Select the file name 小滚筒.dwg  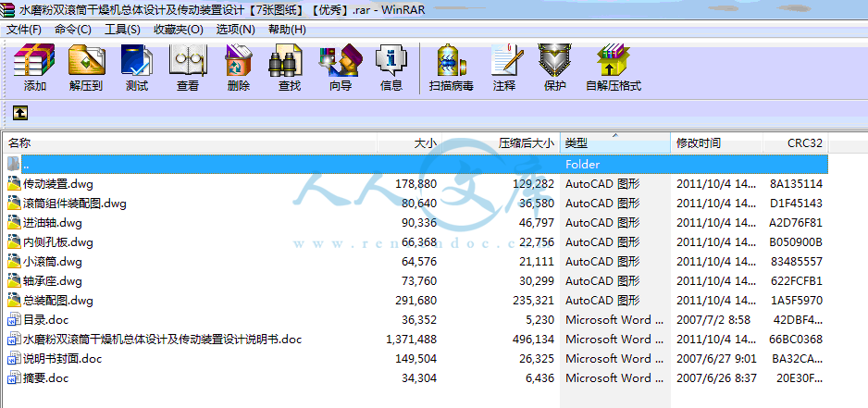tap(53, 262)
